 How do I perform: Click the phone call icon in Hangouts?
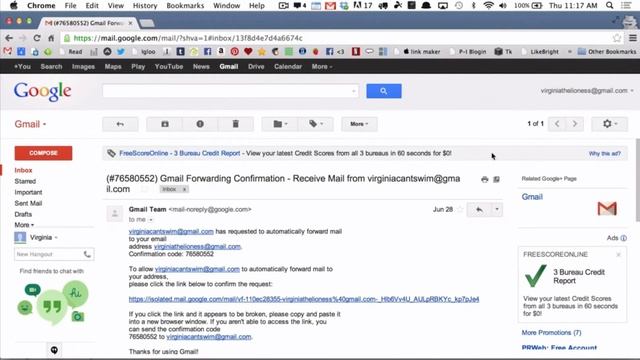[87, 254]
